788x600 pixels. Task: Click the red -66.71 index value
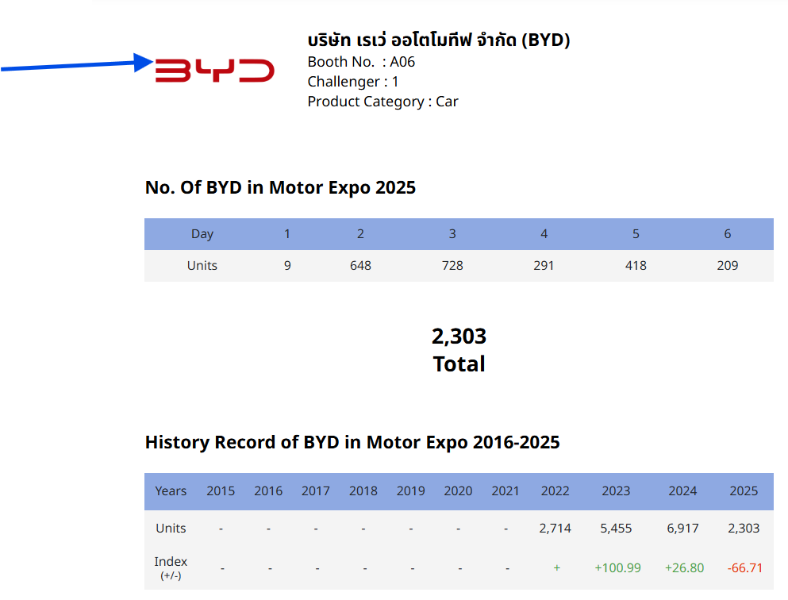pos(744,568)
